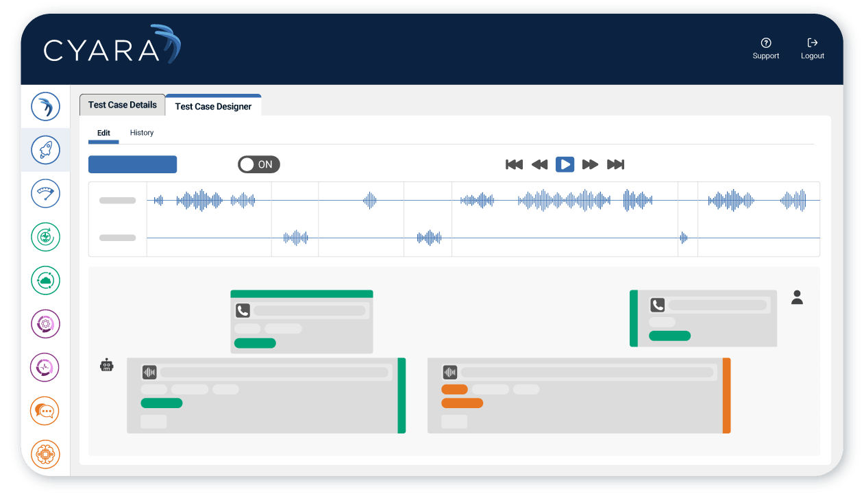Screen dimensions: 864x504
Task: Skip to start of recording
Action: [514, 164]
